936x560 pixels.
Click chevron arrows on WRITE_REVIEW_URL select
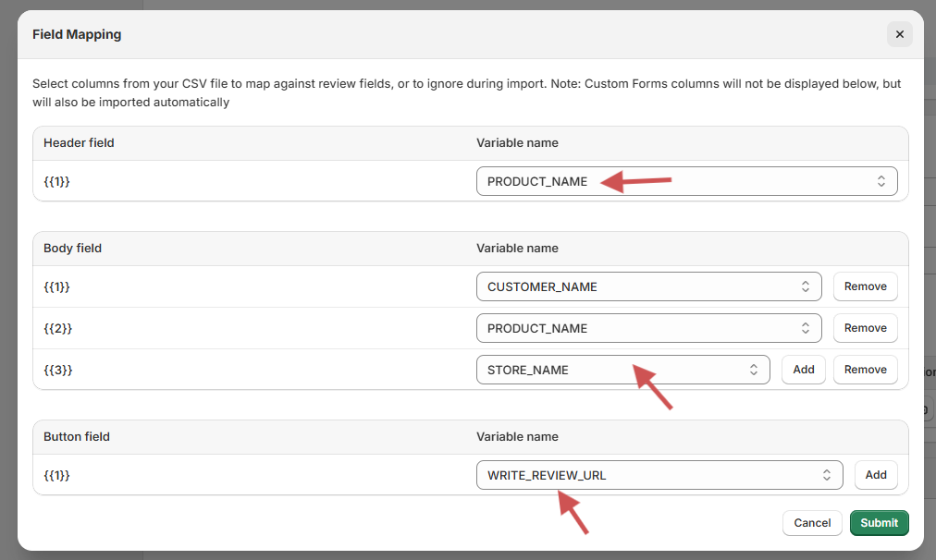pos(826,475)
